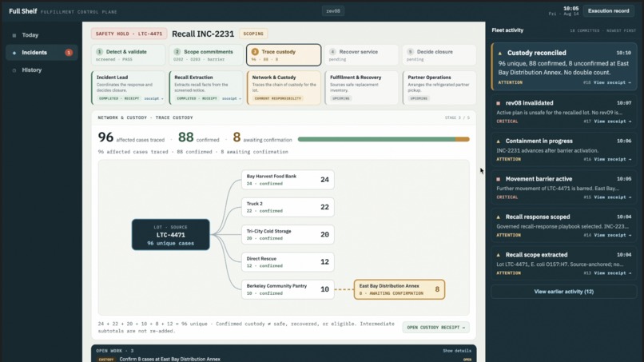This screenshot has width=644, height=362.
Task: Open the Incident Lead role card
Action: click(128, 88)
